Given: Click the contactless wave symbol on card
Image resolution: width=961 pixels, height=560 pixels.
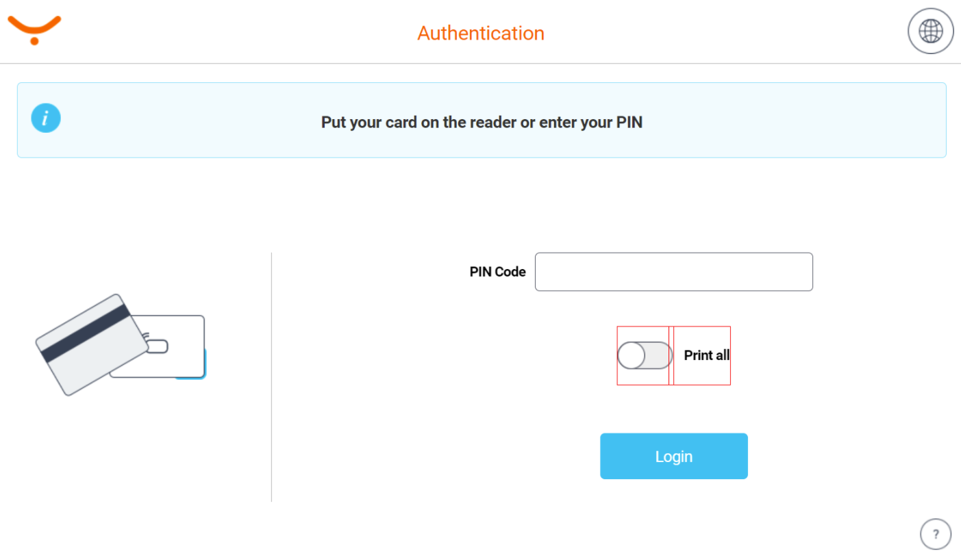Looking at the screenshot, I should point(145,337).
